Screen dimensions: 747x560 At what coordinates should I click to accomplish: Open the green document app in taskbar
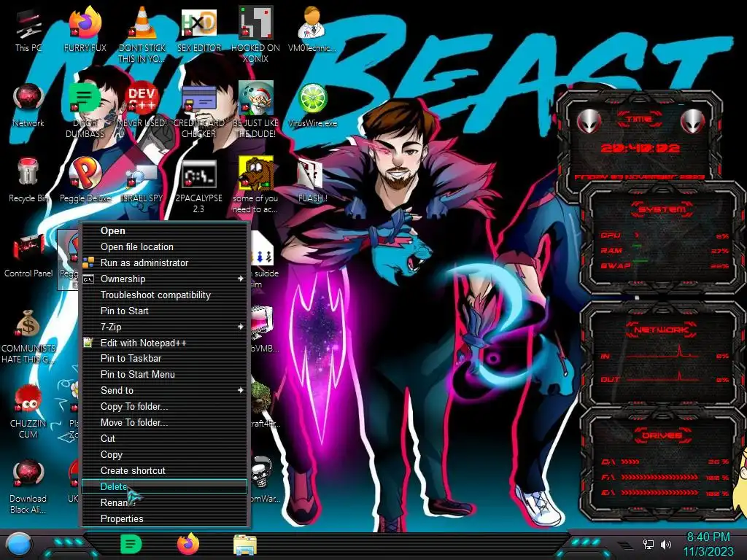tap(131, 544)
